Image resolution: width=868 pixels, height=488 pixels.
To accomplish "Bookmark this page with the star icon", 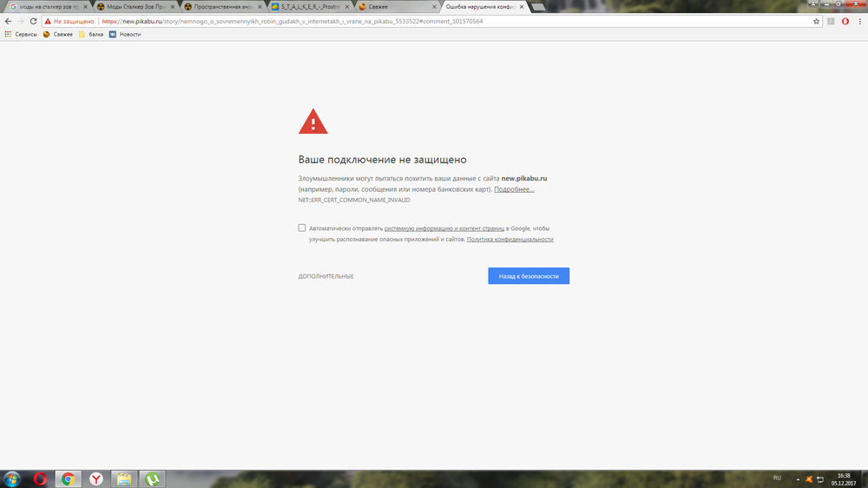I will coord(817,21).
